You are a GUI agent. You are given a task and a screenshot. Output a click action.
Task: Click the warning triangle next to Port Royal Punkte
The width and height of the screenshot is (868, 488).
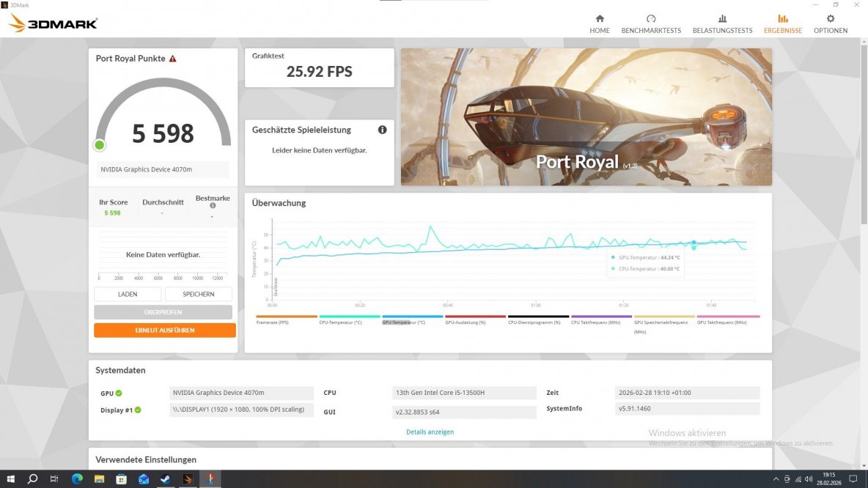[173, 59]
